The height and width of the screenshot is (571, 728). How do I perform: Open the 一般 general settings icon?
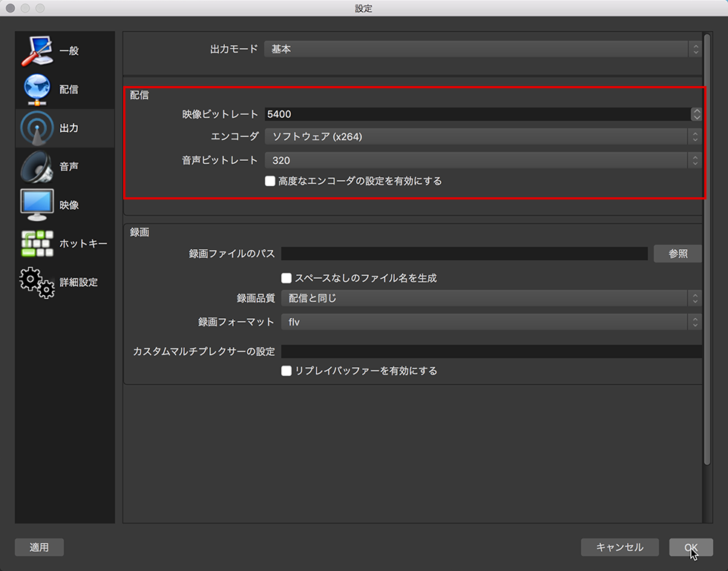37,50
